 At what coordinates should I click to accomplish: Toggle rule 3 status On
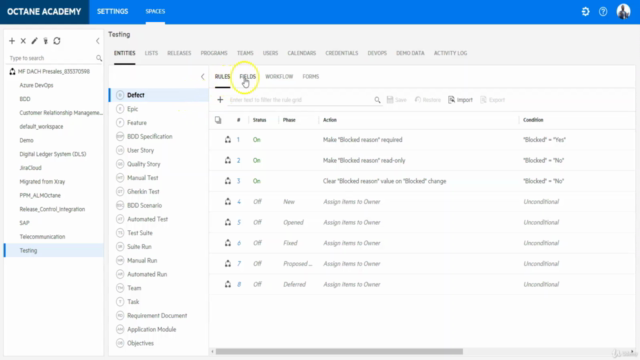[256, 181]
